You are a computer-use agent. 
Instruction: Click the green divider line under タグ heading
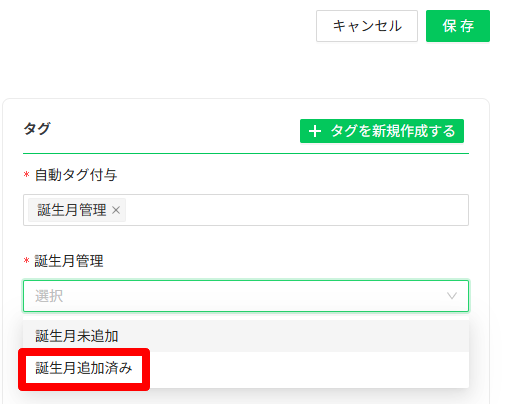point(246,154)
